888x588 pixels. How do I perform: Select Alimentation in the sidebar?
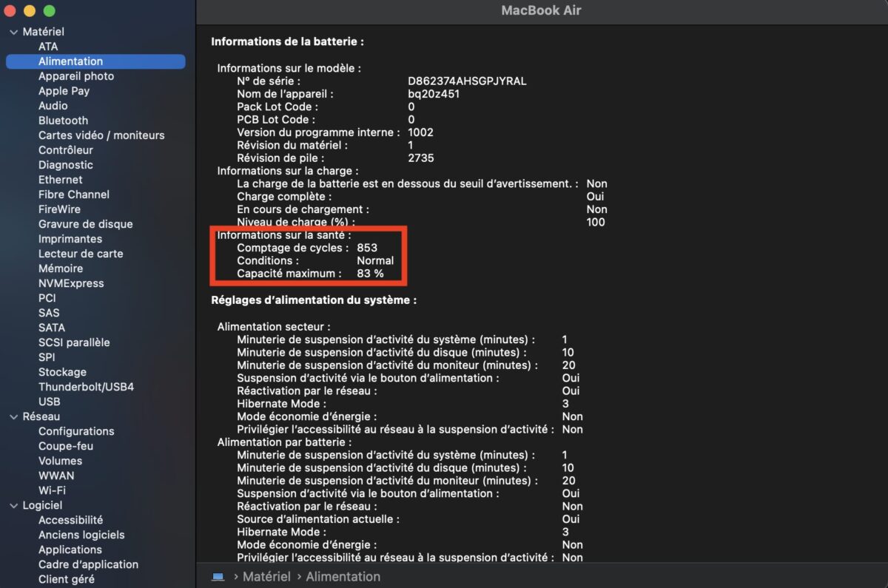coord(95,61)
